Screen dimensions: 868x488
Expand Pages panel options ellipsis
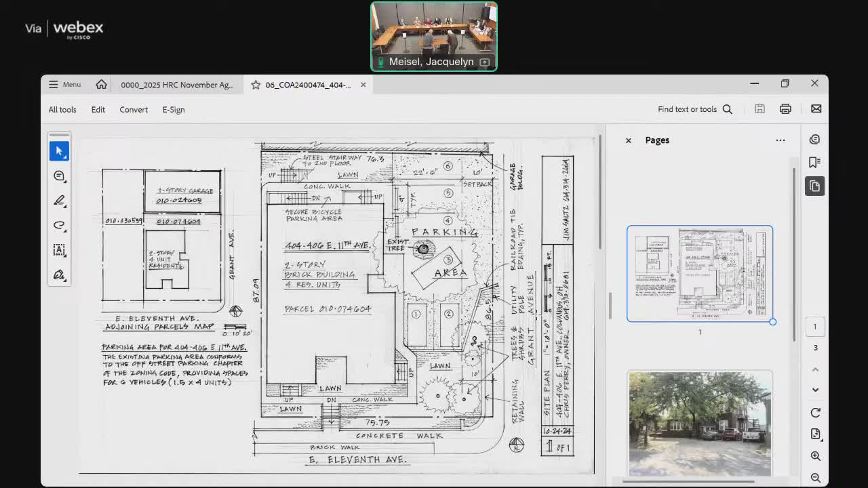pos(780,140)
